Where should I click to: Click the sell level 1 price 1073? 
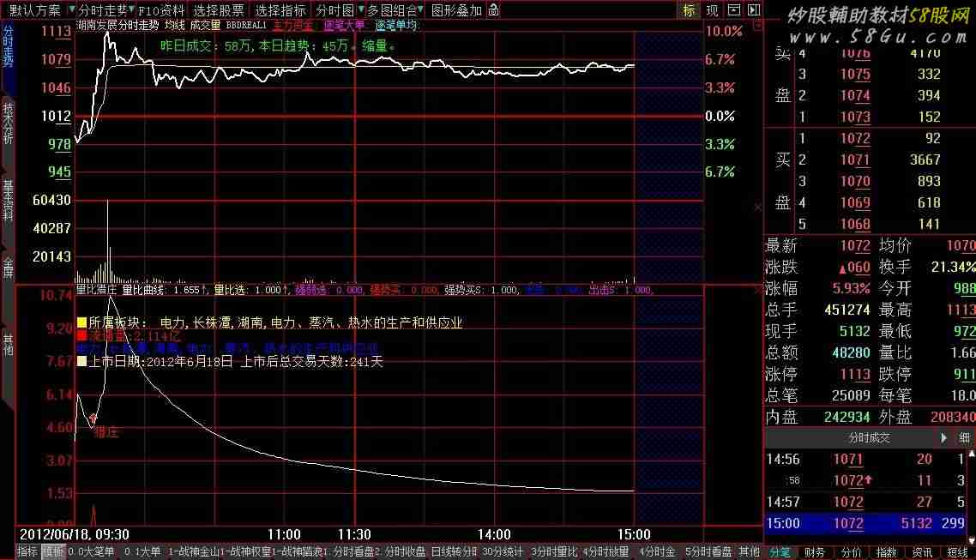tap(855, 117)
